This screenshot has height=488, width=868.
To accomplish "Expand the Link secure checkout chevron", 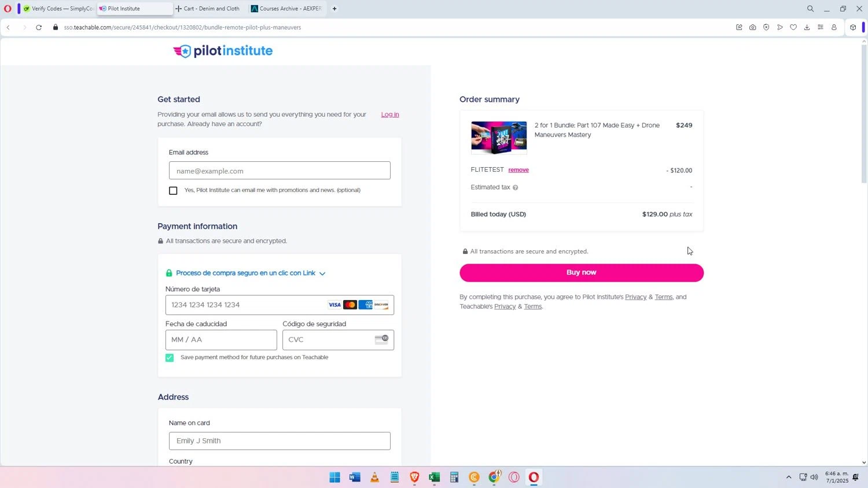I will point(322,273).
